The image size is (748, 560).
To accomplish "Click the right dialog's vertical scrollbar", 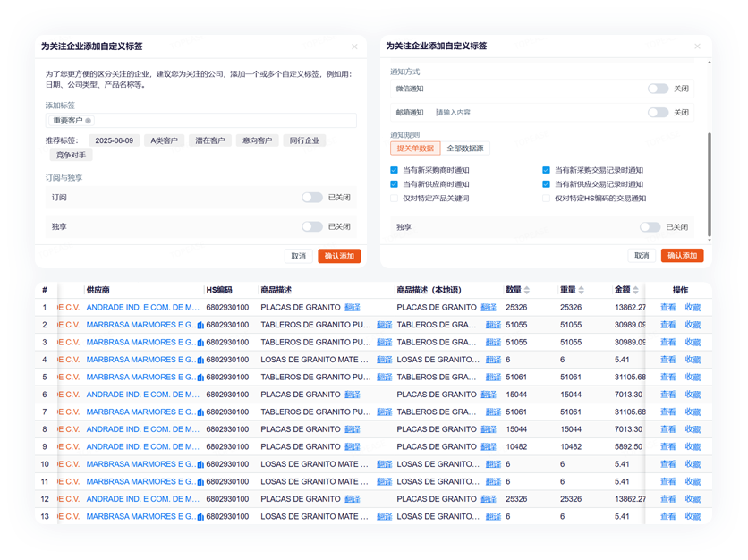I will tap(710, 183).
